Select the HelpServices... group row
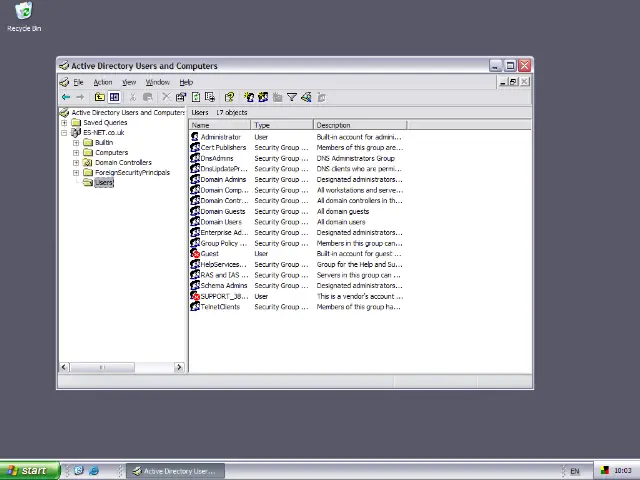Screen dimensions: 640x480 point(297,264)
